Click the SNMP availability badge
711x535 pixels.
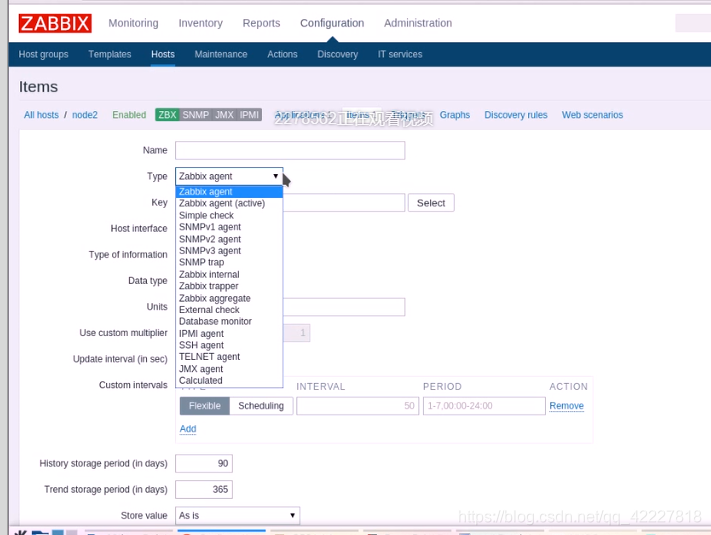pos(195,115)
